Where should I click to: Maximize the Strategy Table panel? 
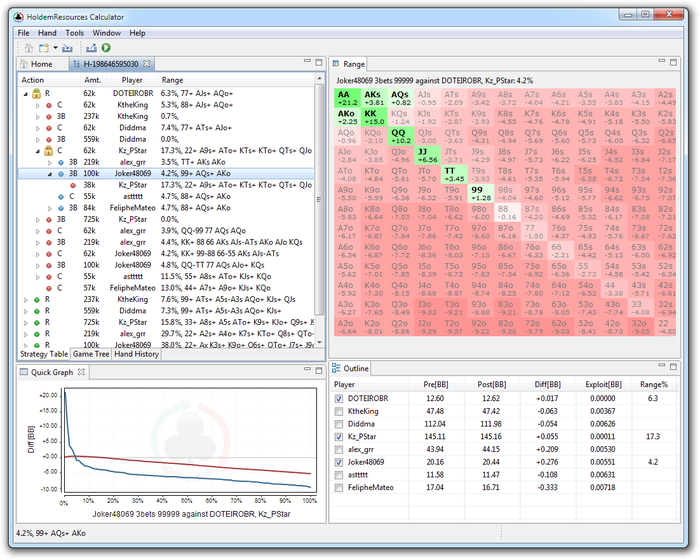[319, 63]
